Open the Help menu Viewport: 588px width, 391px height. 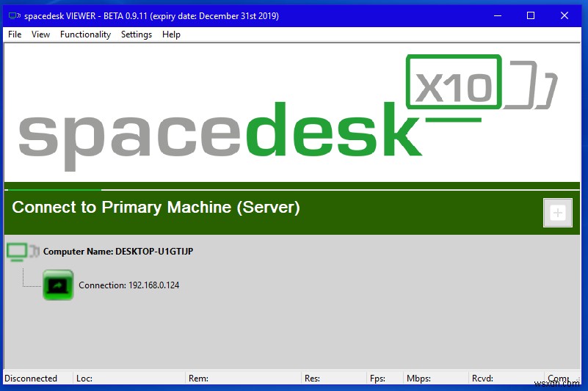click(171, 34)
